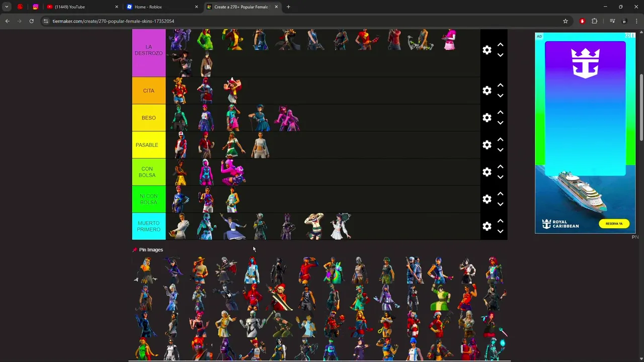This screenshot has width=644, height=362.
Task: Open a new browser tab
Action: coord(288,7)
